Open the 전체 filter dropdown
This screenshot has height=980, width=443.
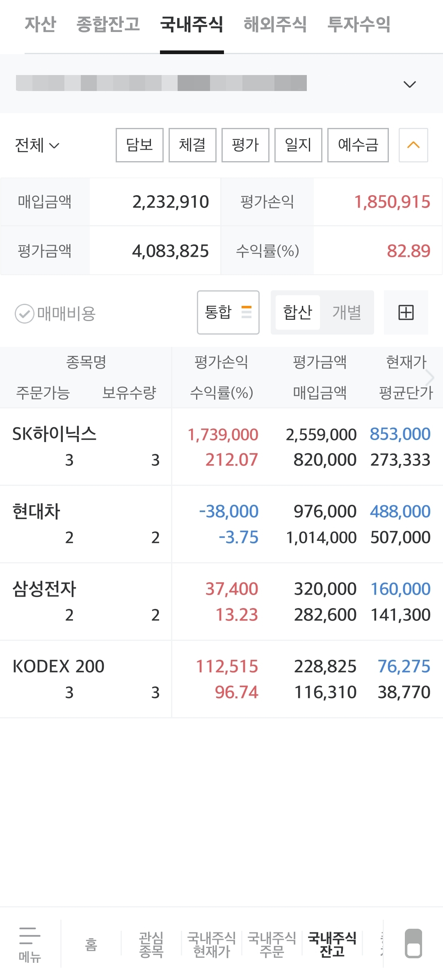coord(37,145)
